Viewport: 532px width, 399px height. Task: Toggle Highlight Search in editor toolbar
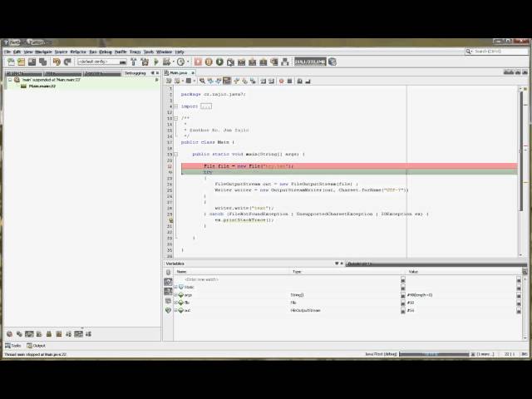coord(227,81)
